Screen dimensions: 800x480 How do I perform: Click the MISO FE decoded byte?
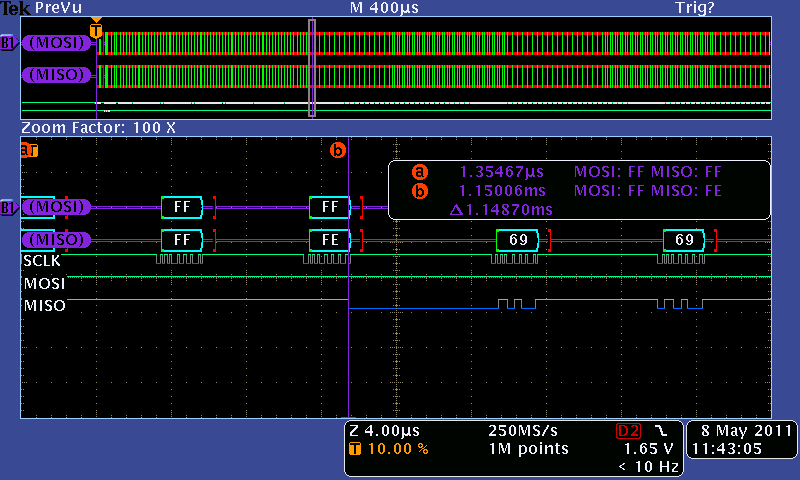pos(330,240)
